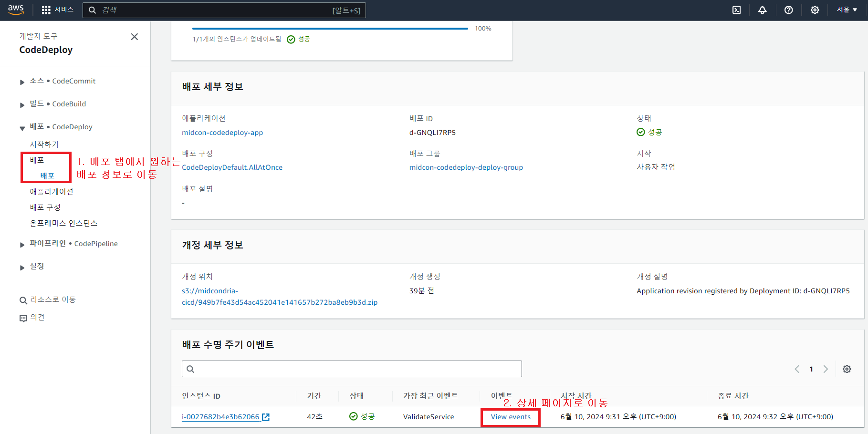Open the notifications bell icon

click(763, 10)
